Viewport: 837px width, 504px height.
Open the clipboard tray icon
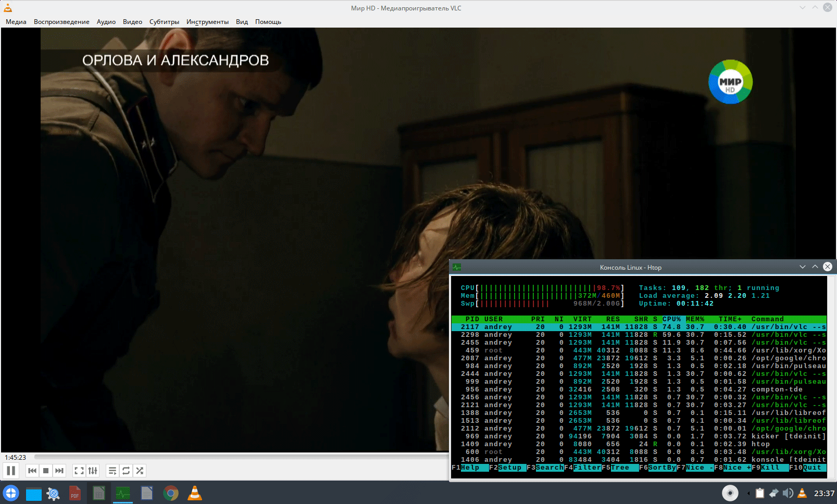coord(760,493)
